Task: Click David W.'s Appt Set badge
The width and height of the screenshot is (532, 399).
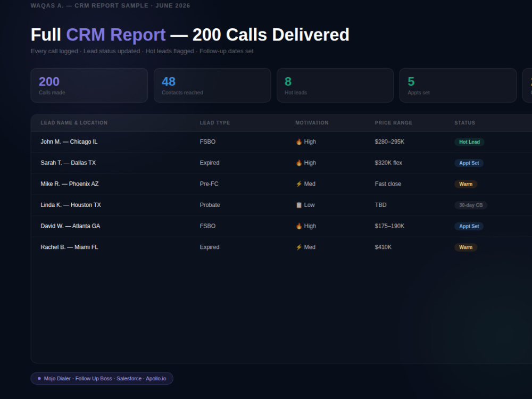Action: [469, 226]
